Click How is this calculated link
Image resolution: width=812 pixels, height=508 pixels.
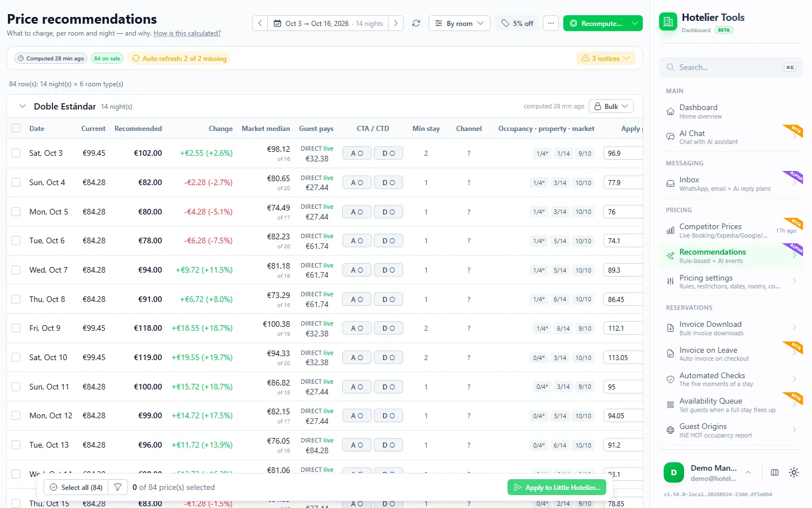pos(187,33)
